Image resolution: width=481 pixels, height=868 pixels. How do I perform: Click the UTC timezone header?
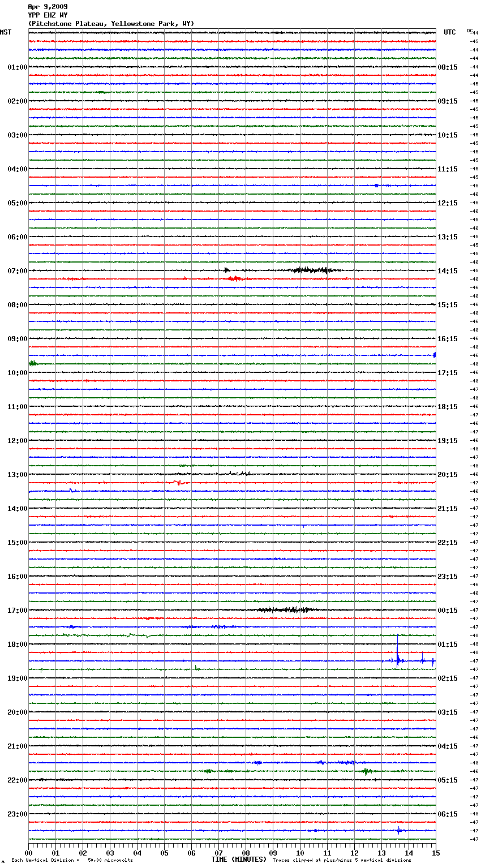coord(450,32)
